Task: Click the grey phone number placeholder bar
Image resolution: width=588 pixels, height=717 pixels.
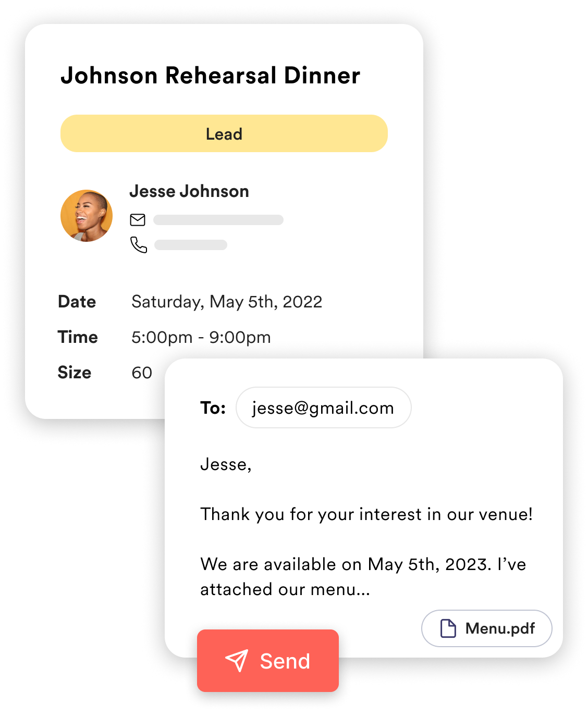Action: [x=191, y=245]
